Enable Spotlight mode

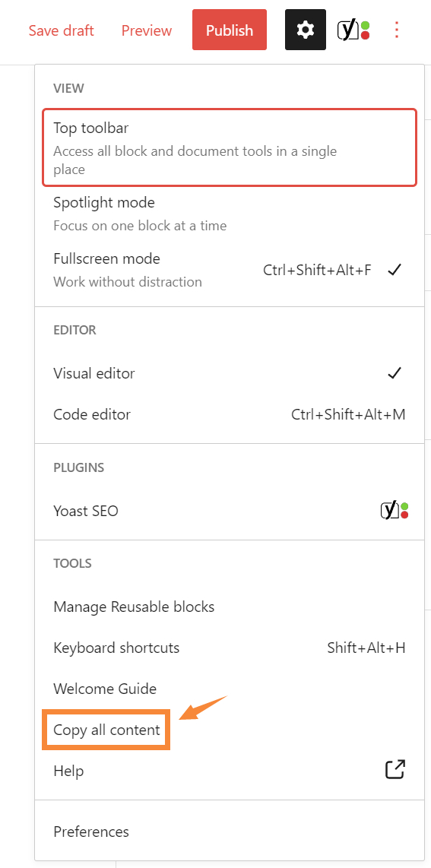[230, 214]
